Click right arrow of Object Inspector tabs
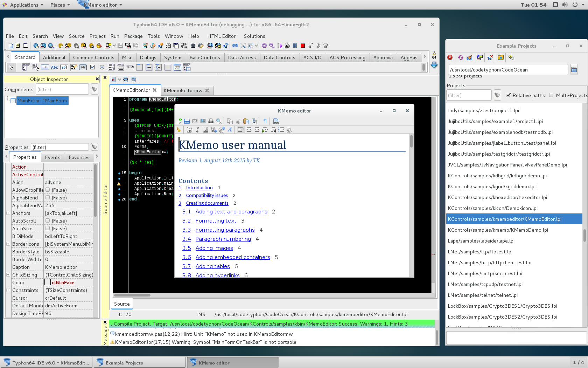The height and width of the screenshot is (368, 588). [97, 156]
